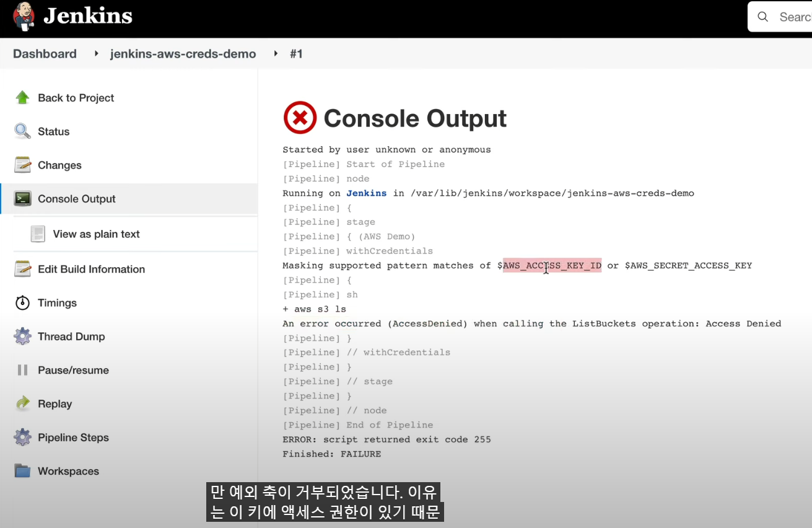Click '[Pipeline] Start of Pipeline' line
The width and height of the screenshot is (812, 528).
364,164
